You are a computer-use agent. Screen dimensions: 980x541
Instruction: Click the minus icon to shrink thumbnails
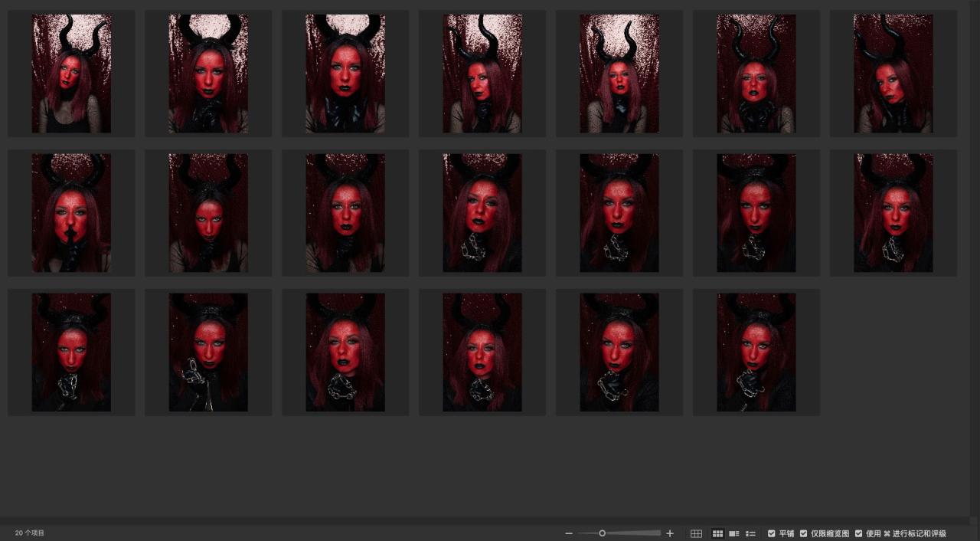[569, 533]
